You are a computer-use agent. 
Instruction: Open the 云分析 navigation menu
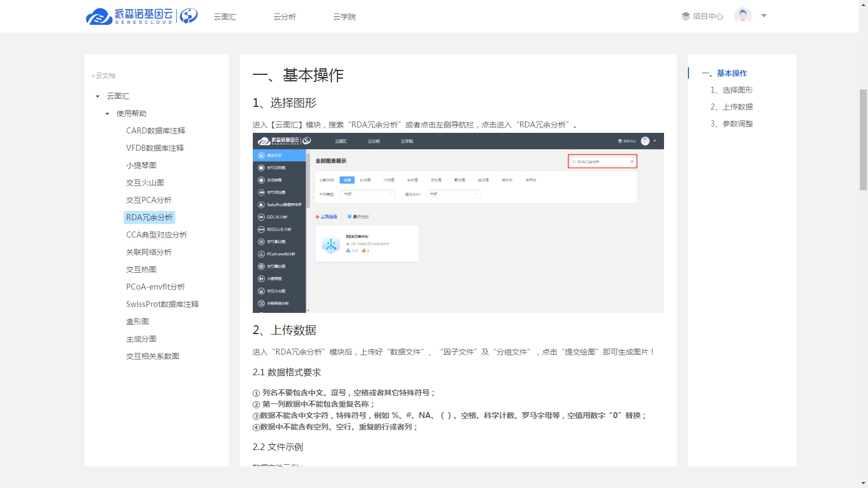coord(285,17)
